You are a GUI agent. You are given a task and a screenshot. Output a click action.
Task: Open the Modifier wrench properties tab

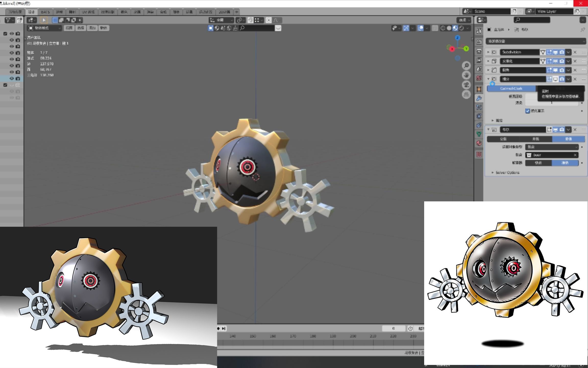coord(479,98)
